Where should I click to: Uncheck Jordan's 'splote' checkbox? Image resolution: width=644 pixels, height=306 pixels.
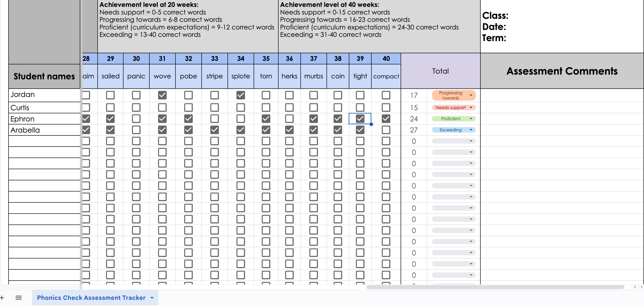(x=241, y=95)
